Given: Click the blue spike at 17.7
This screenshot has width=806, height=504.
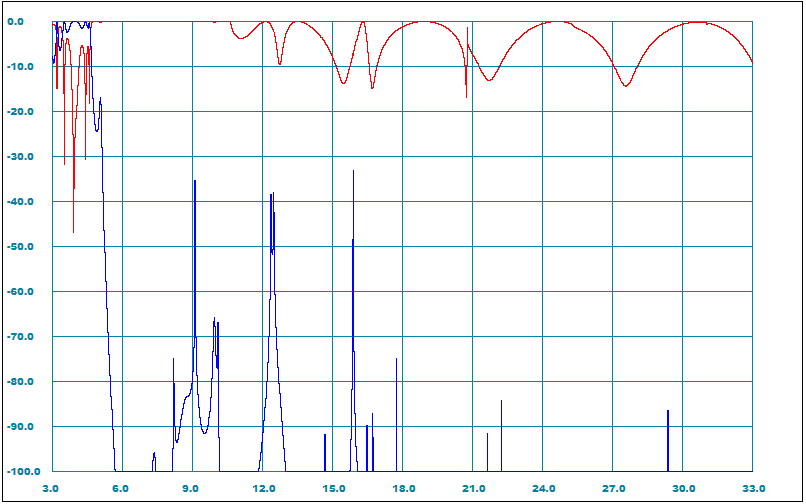Looking at the screenshot, I should point(396,360).
